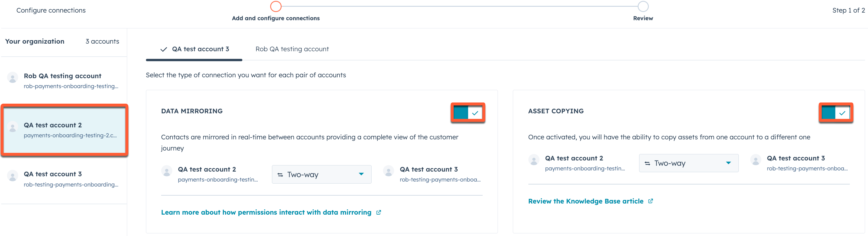
Task: Click the rob-payments-onboarding-testing domain text
Action: point(71,86)
